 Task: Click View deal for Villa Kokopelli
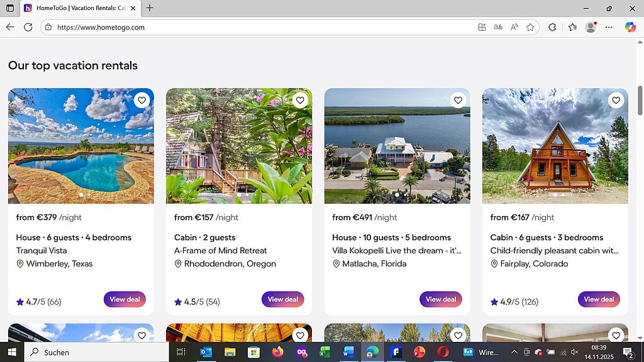click(441, 300)
